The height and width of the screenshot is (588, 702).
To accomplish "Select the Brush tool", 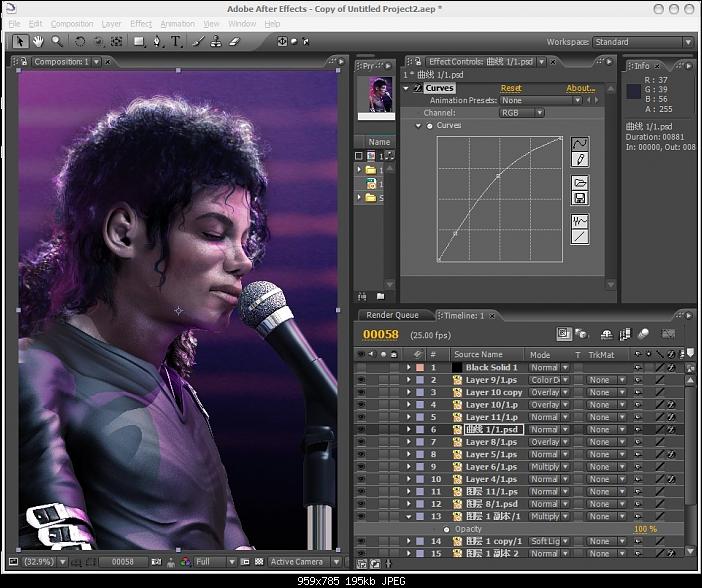I will (x=198, y=42).
